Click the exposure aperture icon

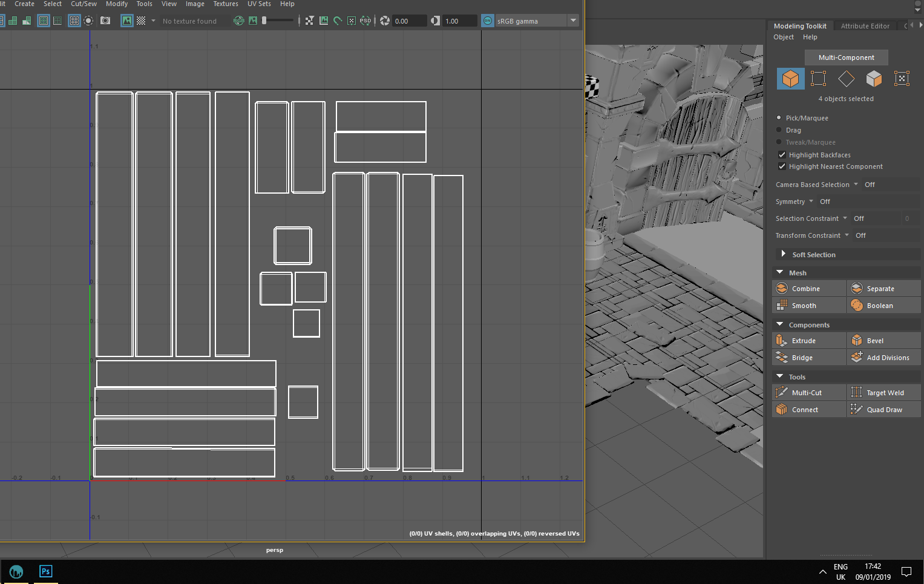click(385, 21)
